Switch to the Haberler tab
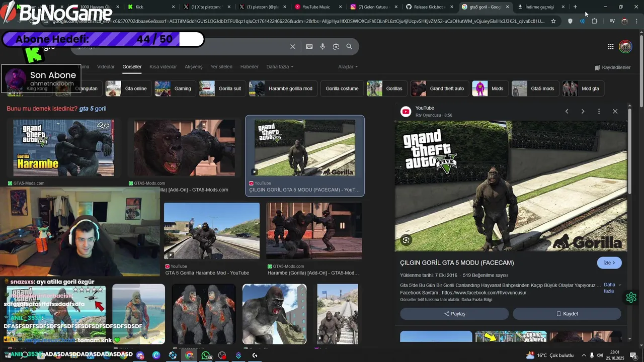This screenshot has width=644, height=362. coord(249,67)
